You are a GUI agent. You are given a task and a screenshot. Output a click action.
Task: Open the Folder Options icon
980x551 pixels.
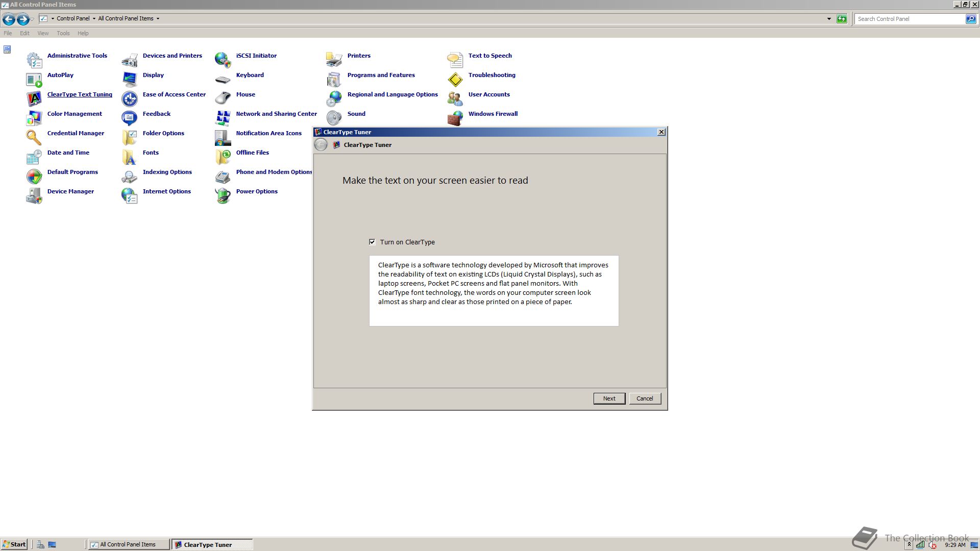pos(130,138)
